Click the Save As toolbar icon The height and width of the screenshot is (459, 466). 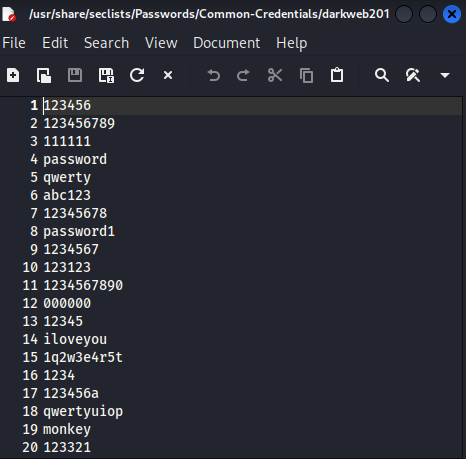tap(106, 75)
